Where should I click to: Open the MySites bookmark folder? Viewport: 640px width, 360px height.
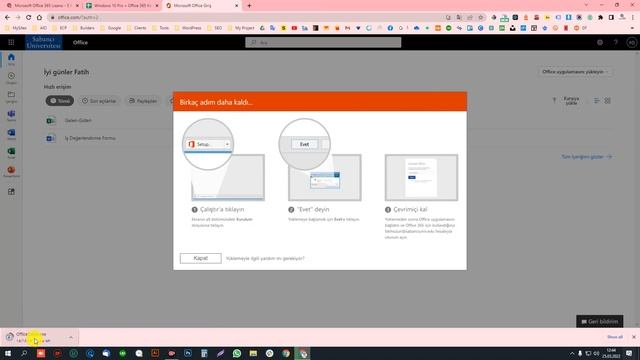[16, 28]
